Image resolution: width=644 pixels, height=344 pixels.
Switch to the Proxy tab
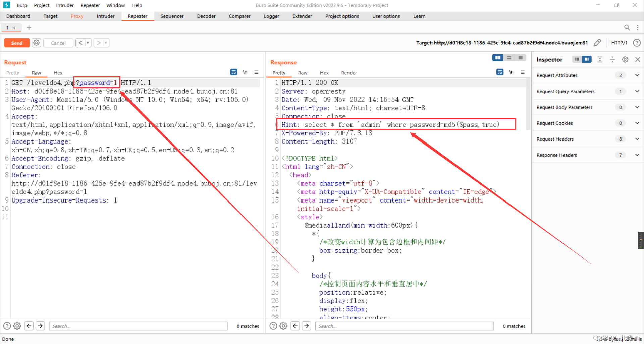pyautogui.click(x=77, y=16)
